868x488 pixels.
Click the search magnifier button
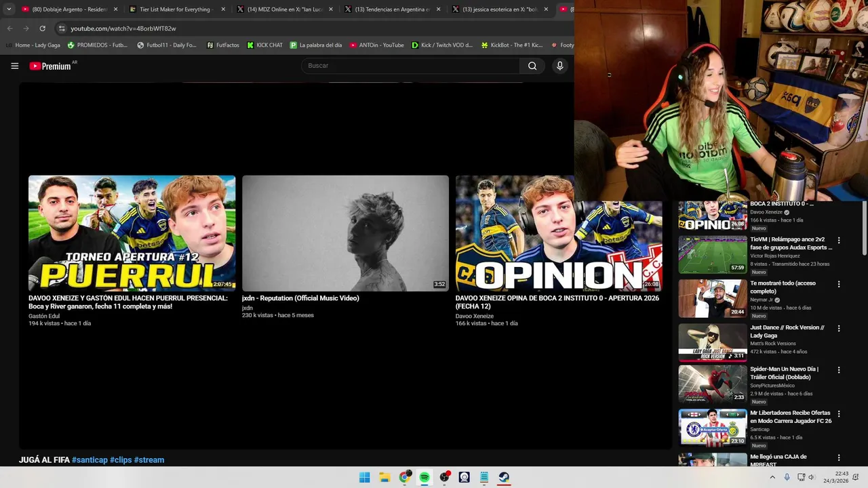pos(532,66)
